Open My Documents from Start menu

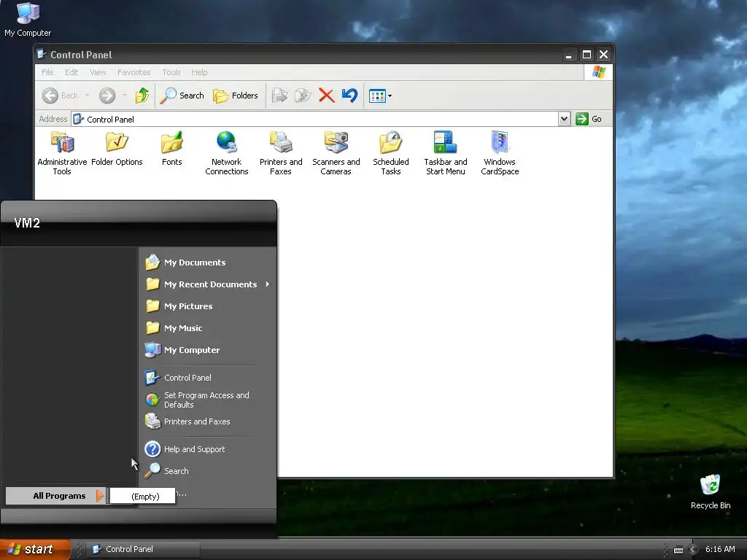click(x=207, y=262)
